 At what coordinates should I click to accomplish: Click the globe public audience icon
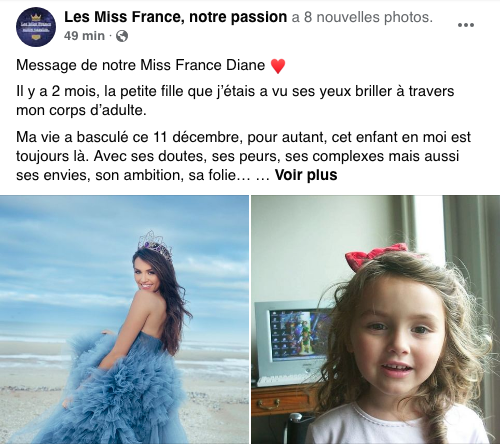[x=122, y=36]
